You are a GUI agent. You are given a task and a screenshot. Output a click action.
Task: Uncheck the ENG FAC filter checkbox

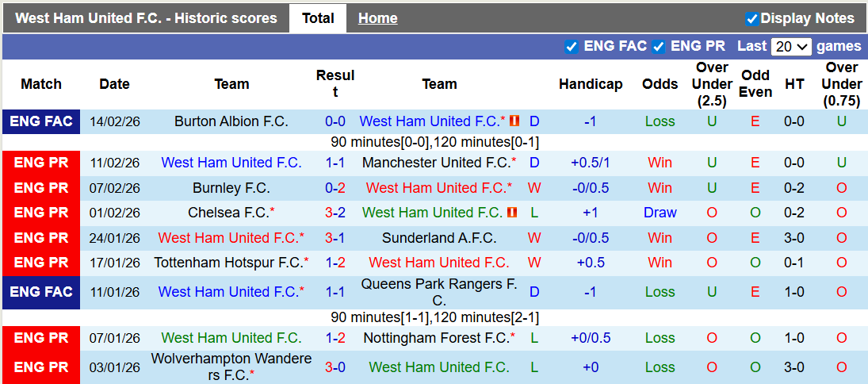coord(571,46)
